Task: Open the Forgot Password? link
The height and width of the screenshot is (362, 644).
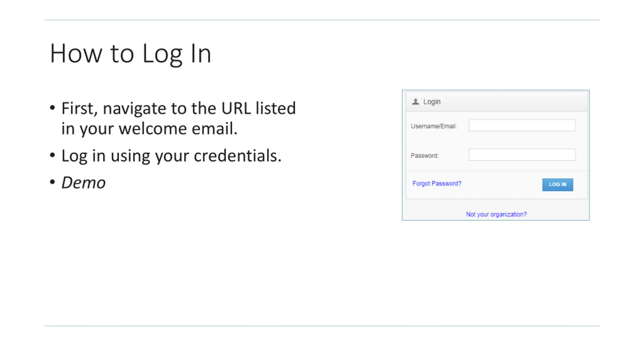Action: [437, 184]
